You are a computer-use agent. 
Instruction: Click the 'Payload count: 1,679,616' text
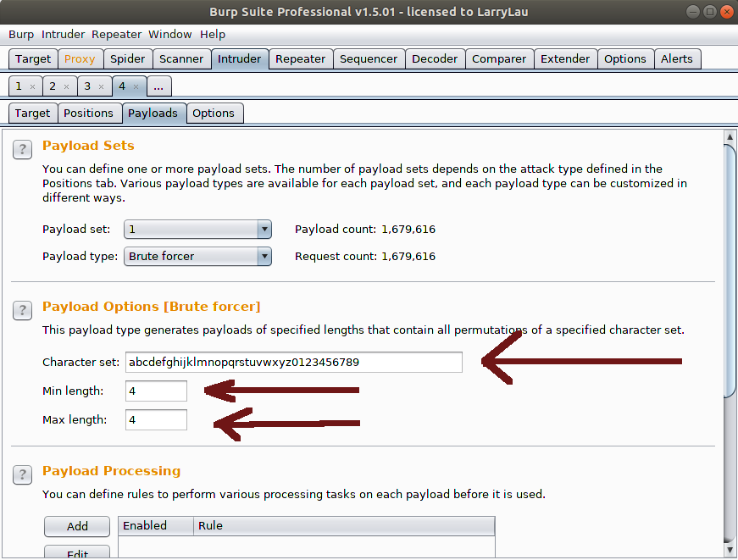click(x=365, y=230)
